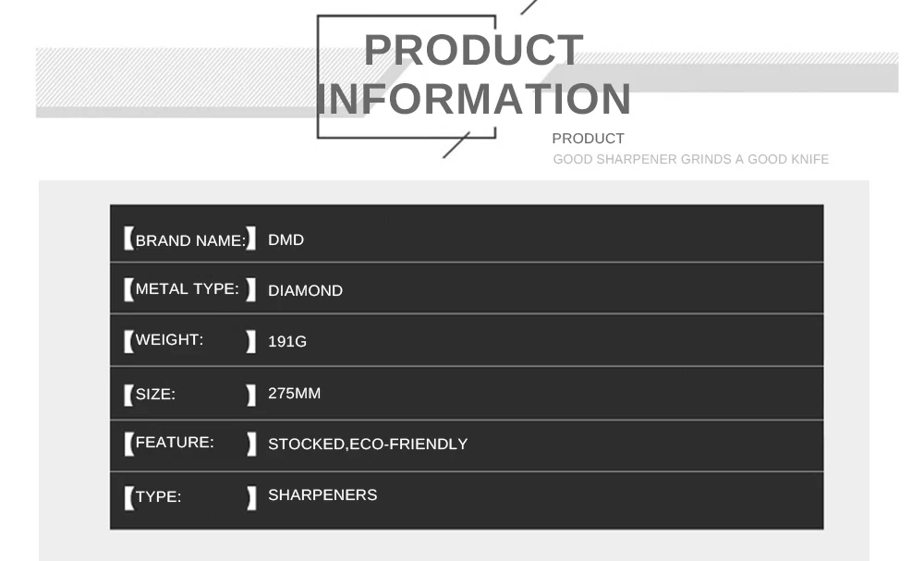Screen dimensions: 924x561
Task: Select the BRAND NAME label
Action: pos(190,240)
